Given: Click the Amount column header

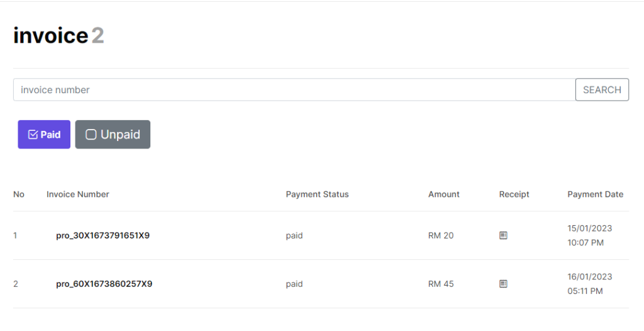Looking at the screenshot, I should pos(443,194).
